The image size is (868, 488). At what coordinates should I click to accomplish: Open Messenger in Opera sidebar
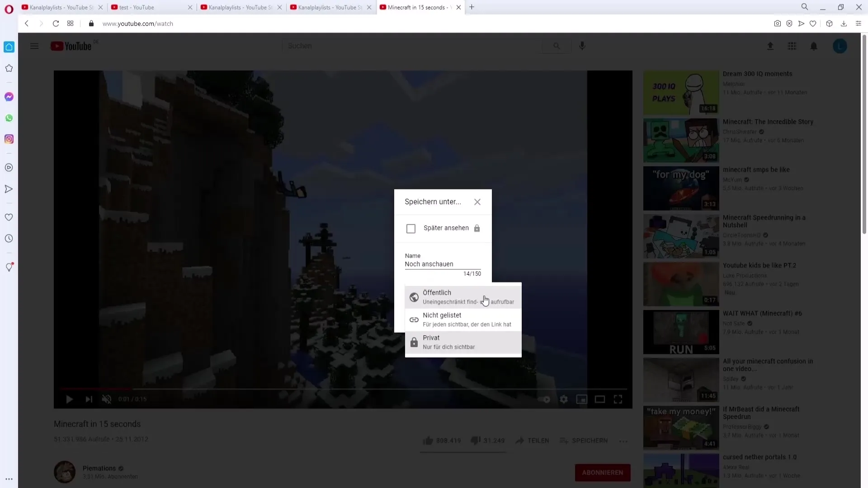point(9,97)
